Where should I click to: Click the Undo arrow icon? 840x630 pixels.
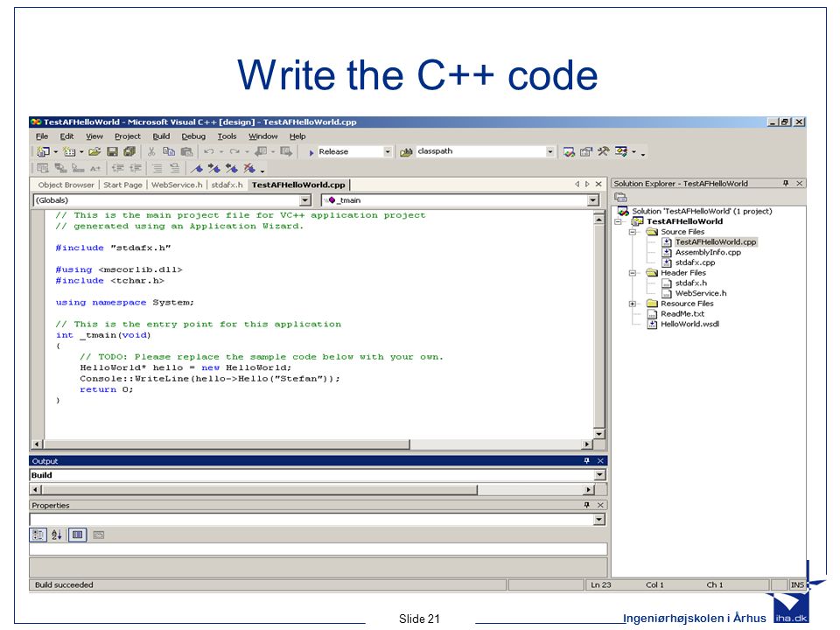tap(209, 152)
